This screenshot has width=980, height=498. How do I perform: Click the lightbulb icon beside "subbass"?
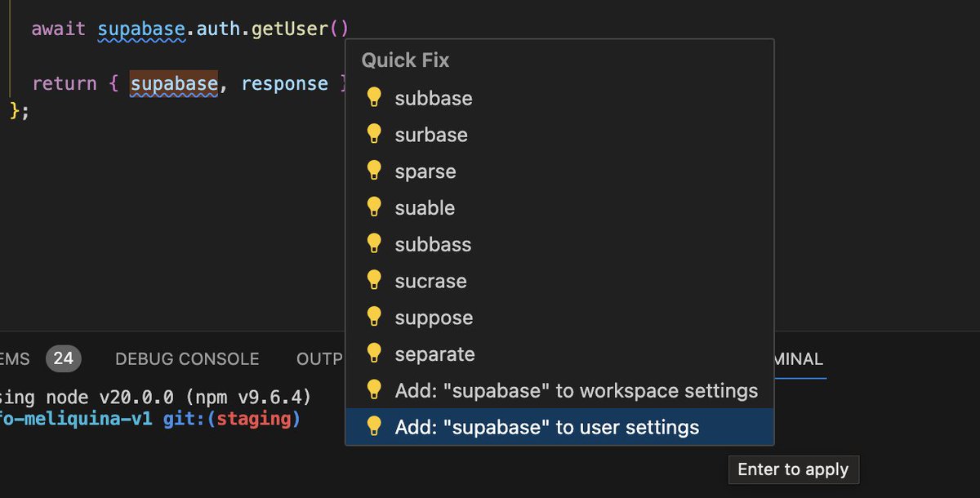point(374,243)
